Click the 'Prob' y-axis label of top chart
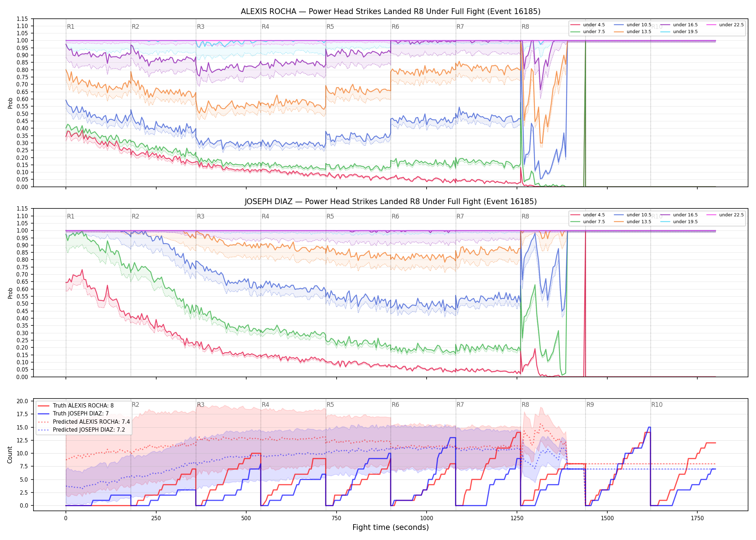Image resolution: width=756 pixels, height=540 pixels. (10, 103)
